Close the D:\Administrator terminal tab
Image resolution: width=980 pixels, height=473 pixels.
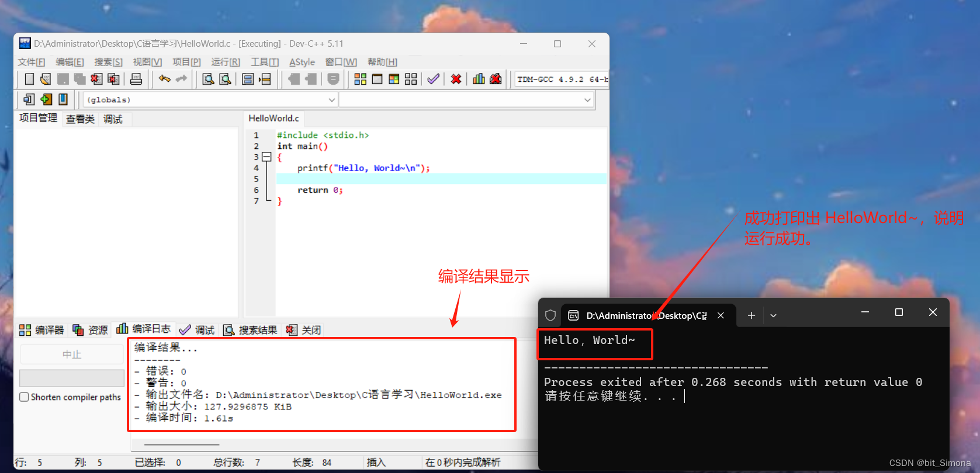click(x=721, y=315)
